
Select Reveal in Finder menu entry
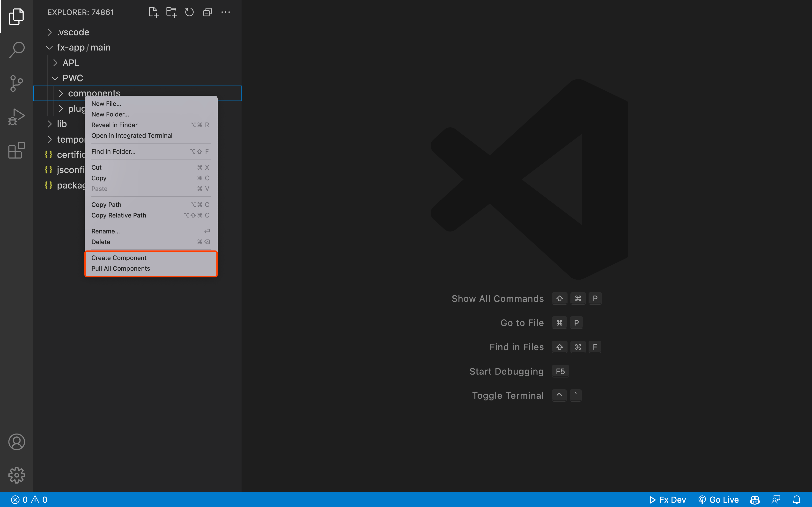coord(151,125)
